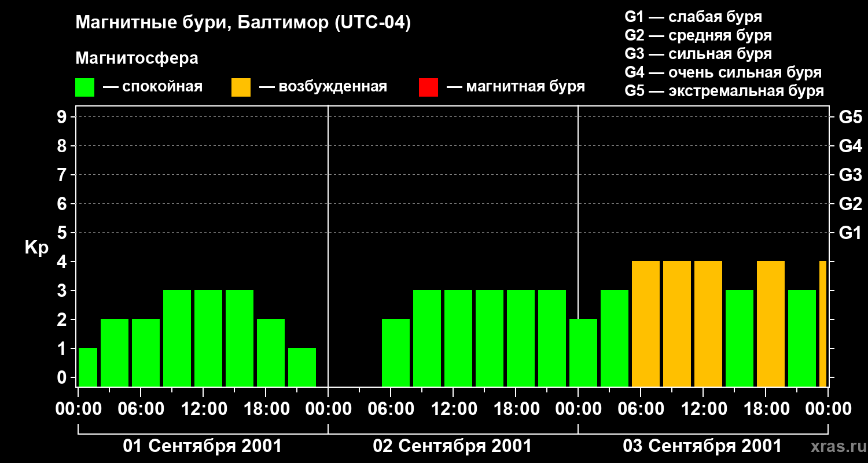The height and width of the screenshot is (463, 868).
Task: Click the narrow Kp 1 bar at start of 01 Сентября
Action: 88,367
